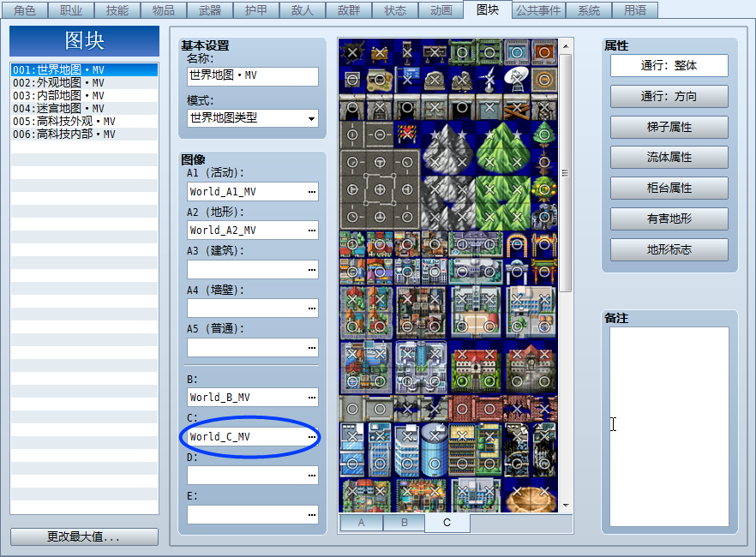Screen dimensions: 756x557
Task: Choose the 流体属性 button
Action: tap(669, 157)
